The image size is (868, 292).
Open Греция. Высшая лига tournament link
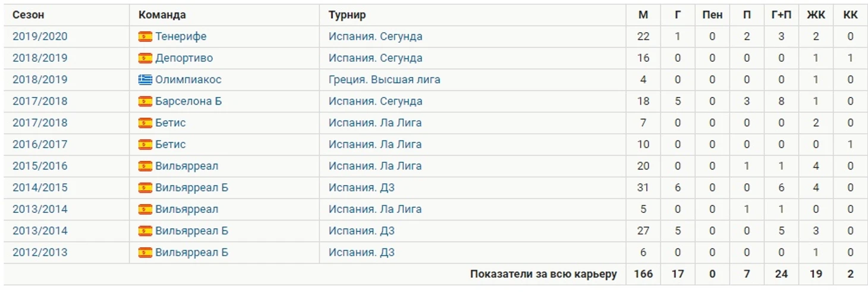(384, 80)
